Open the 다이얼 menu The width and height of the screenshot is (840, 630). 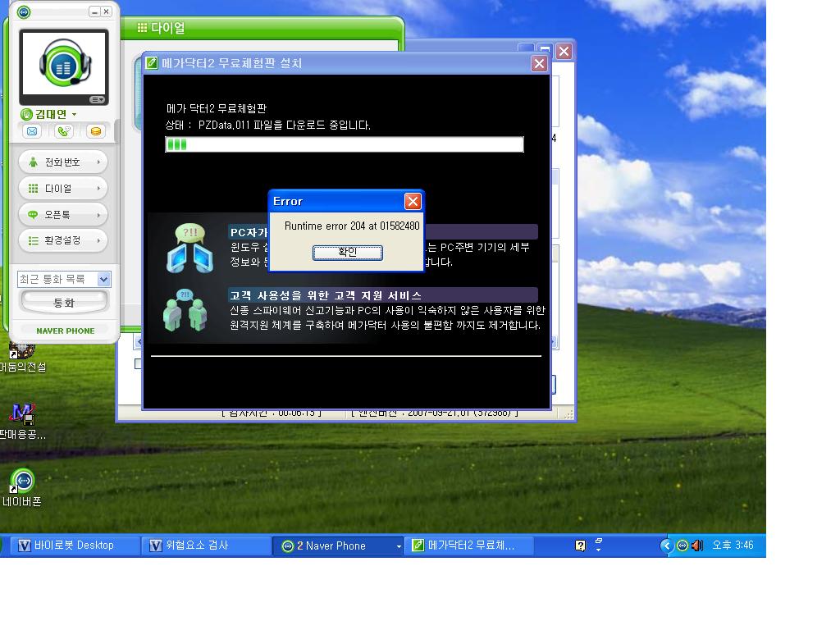(63, 188)
